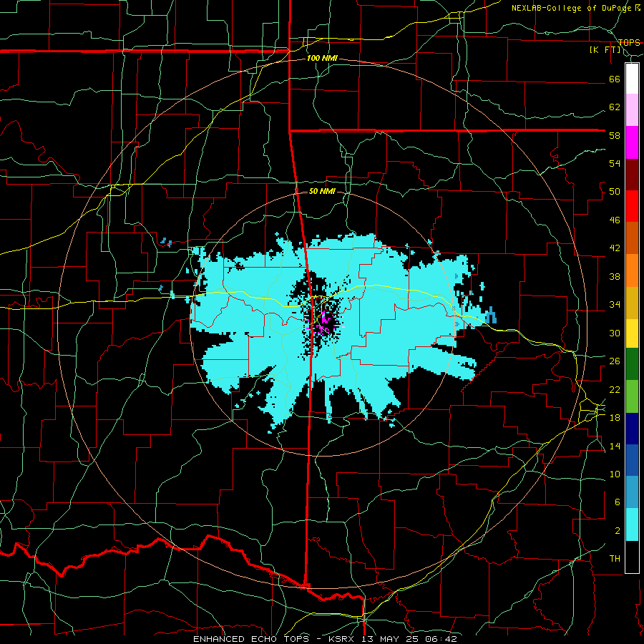Click the white 66 kft legend swatch
644x644 pixels.
pos(632,79)
